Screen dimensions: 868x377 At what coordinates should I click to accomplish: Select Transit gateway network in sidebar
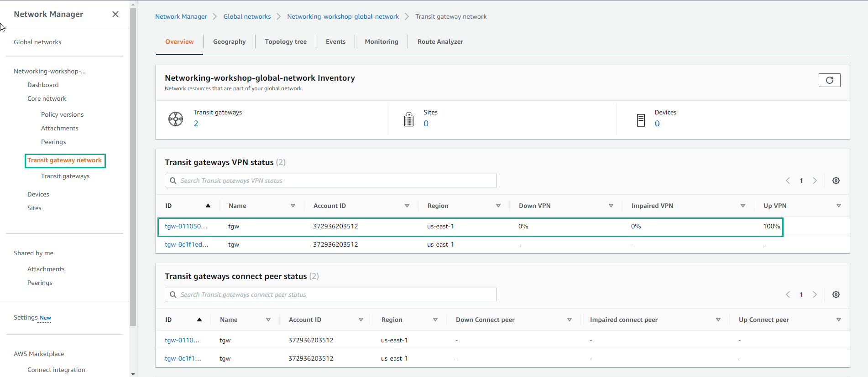[x=64, y=160]
